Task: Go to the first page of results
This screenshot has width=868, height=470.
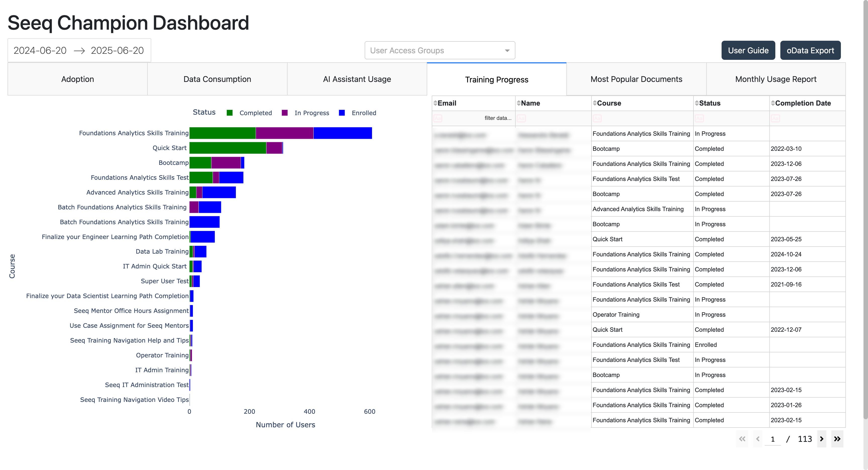Action: 742,439
